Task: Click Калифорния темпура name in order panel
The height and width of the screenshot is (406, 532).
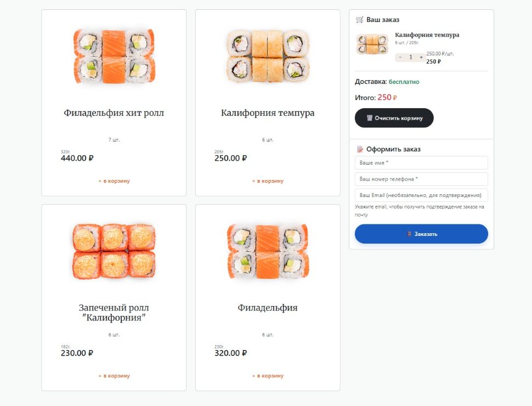Action: [x=427, y=35]
